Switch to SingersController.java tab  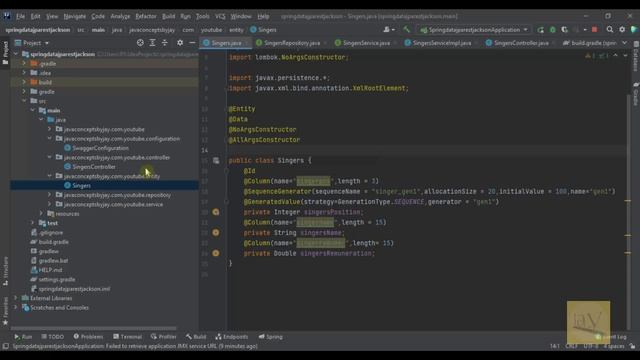pyautogui.click(x=520, y=42)
